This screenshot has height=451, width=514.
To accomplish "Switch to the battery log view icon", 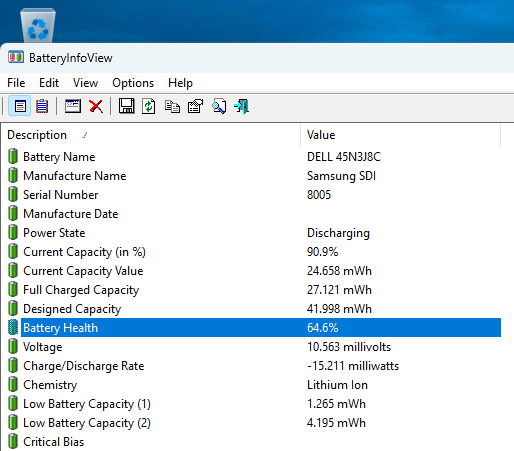I will (x=42, y=107).
